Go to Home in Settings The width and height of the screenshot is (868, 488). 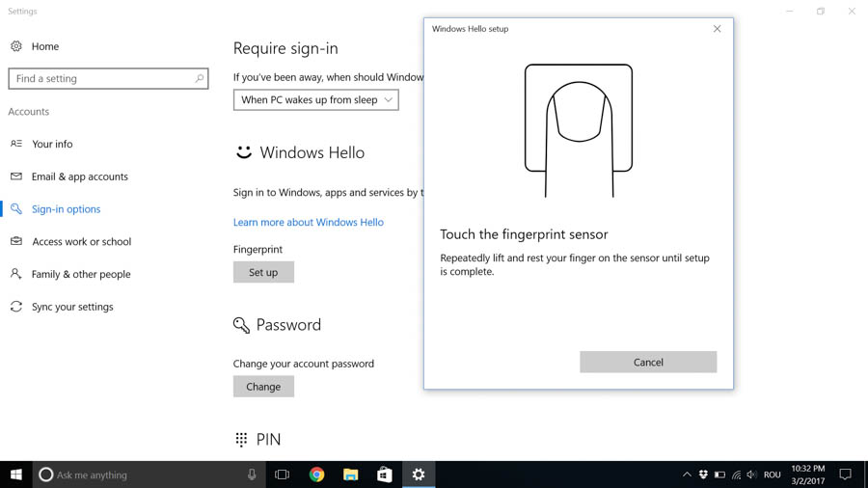[x=44, y=46]
